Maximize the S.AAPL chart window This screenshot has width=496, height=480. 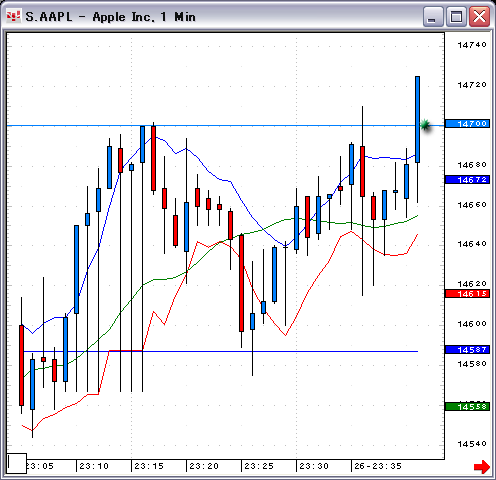[456, 16]
